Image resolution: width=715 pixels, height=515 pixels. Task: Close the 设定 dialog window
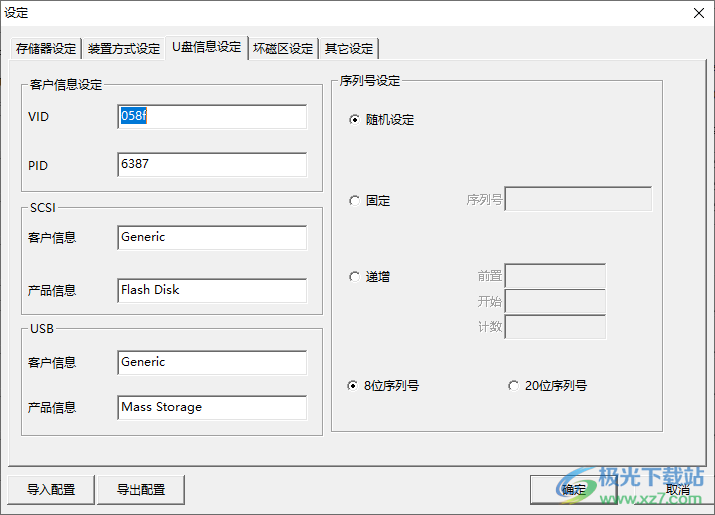point(699,13)
